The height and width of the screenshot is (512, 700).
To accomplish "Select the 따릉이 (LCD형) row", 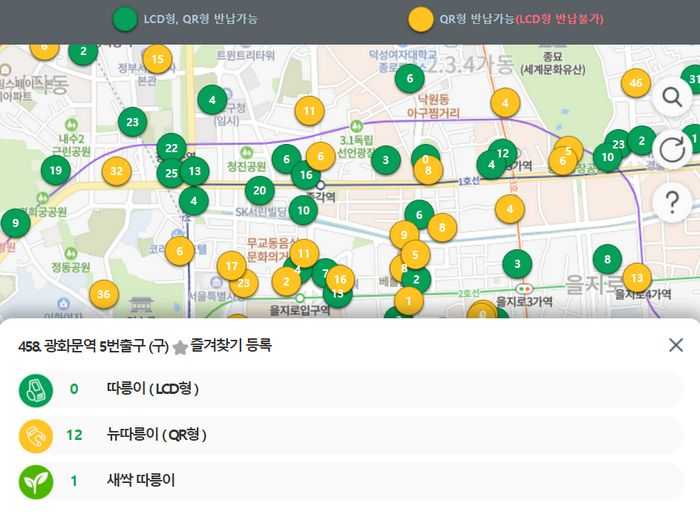I will click(x=350, y=390).
